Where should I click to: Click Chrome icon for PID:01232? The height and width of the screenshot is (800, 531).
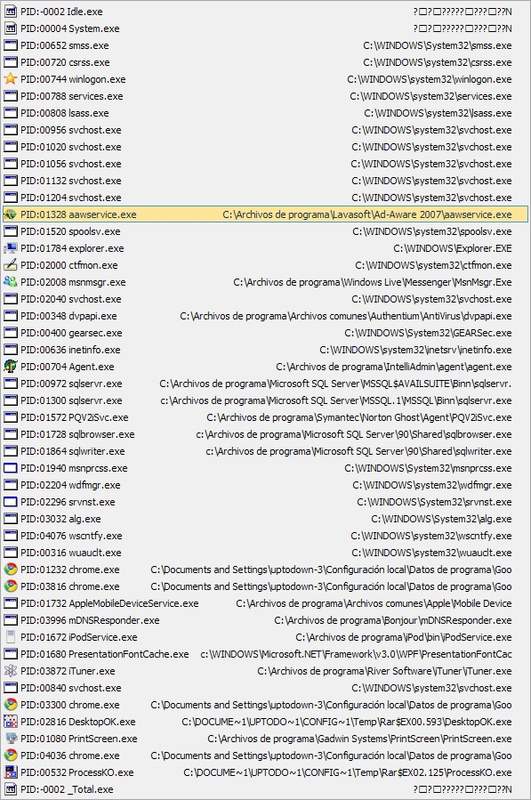coord(10,569)
